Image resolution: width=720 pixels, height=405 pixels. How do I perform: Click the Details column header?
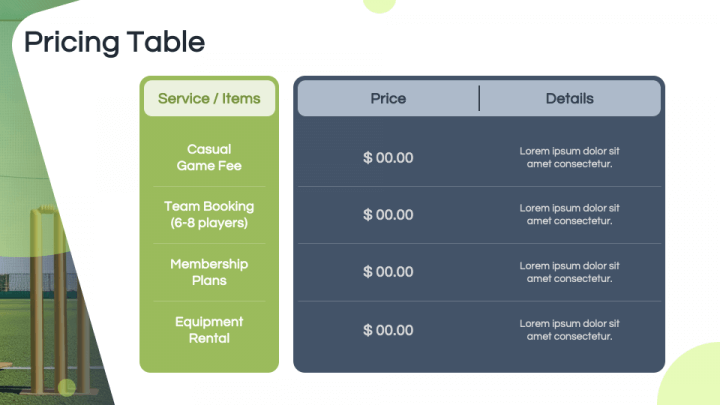569,98
